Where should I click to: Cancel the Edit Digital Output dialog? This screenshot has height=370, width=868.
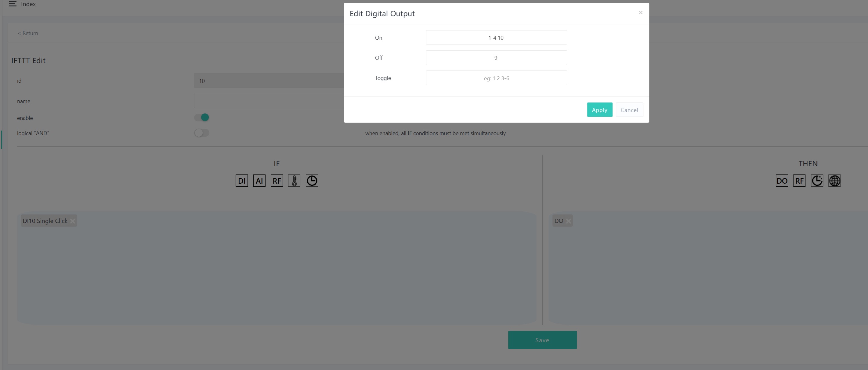pos(629,110)
